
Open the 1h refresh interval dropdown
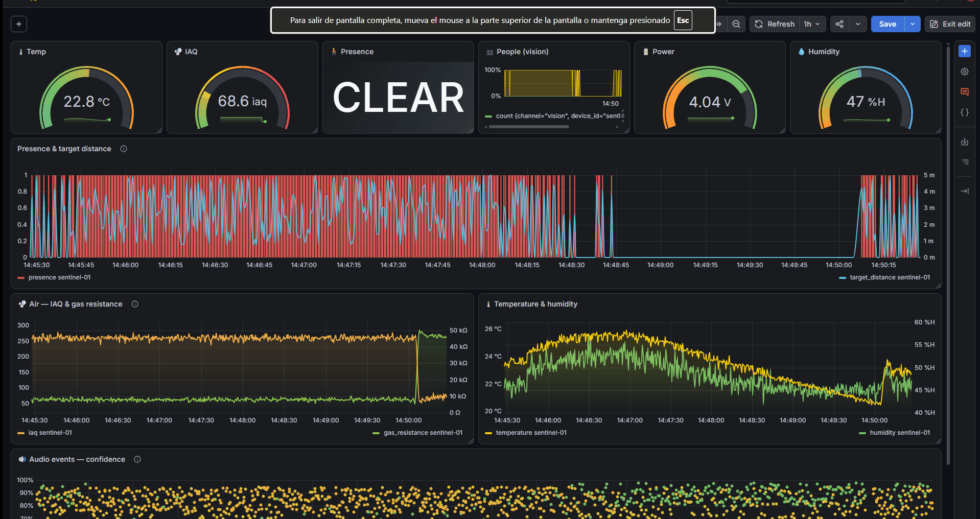tap(812, 24)
